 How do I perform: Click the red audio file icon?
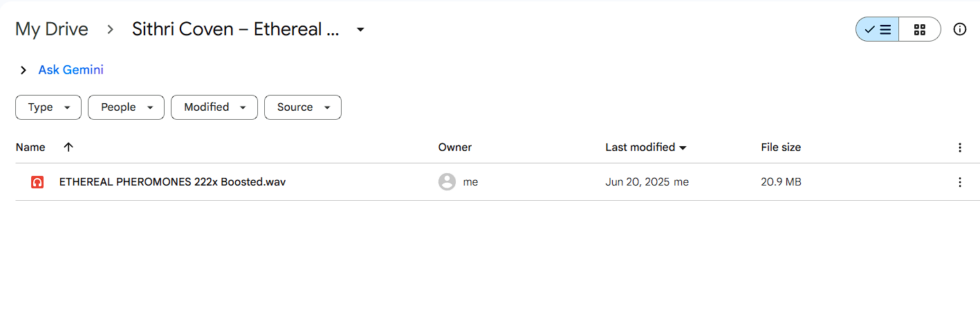pyautogui.click(x=37, y=182)
